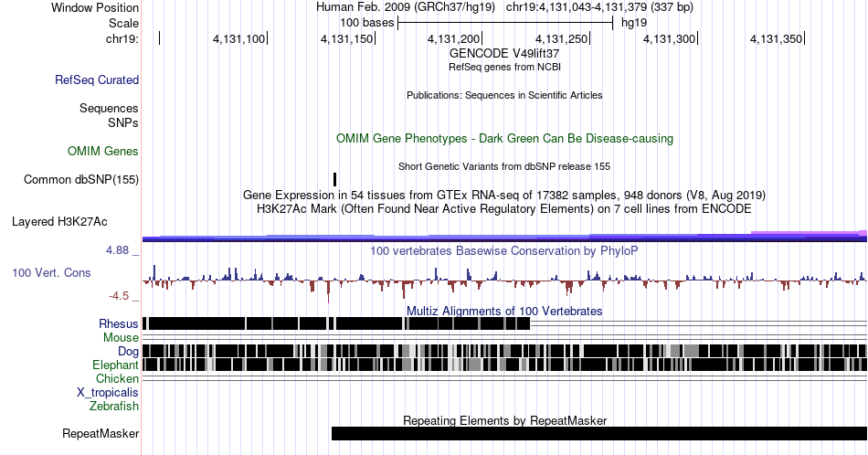Select the X_tropicalis alignment row label
This screenshot has height=455, width=868.
click(108, 392)
